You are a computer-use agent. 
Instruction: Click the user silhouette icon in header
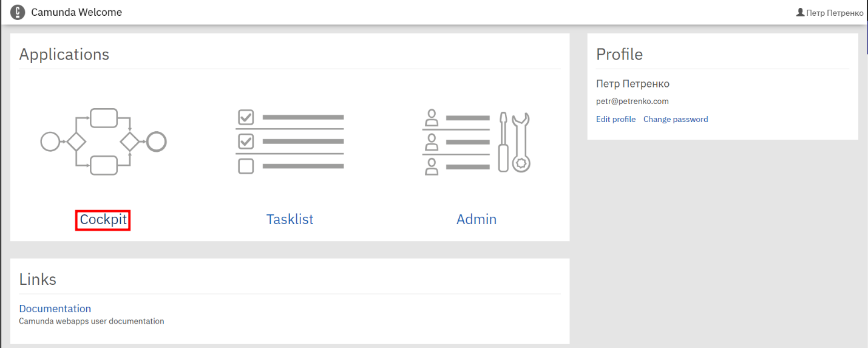(x=800, y=12)
